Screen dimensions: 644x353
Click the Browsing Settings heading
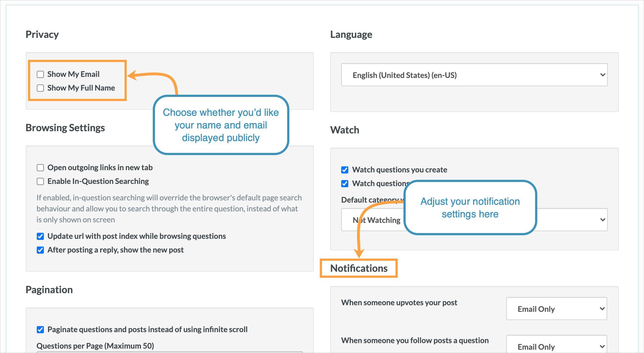[x=65, y=128]
